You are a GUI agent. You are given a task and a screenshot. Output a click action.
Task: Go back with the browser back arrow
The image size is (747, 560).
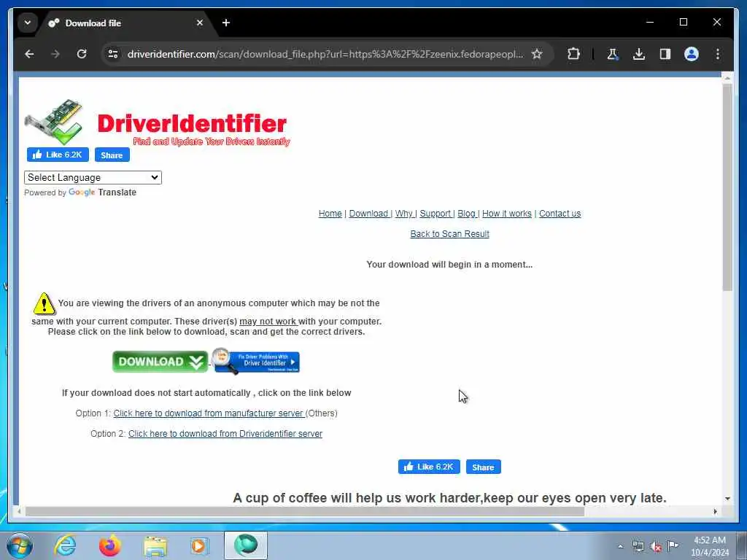point(29,54)
